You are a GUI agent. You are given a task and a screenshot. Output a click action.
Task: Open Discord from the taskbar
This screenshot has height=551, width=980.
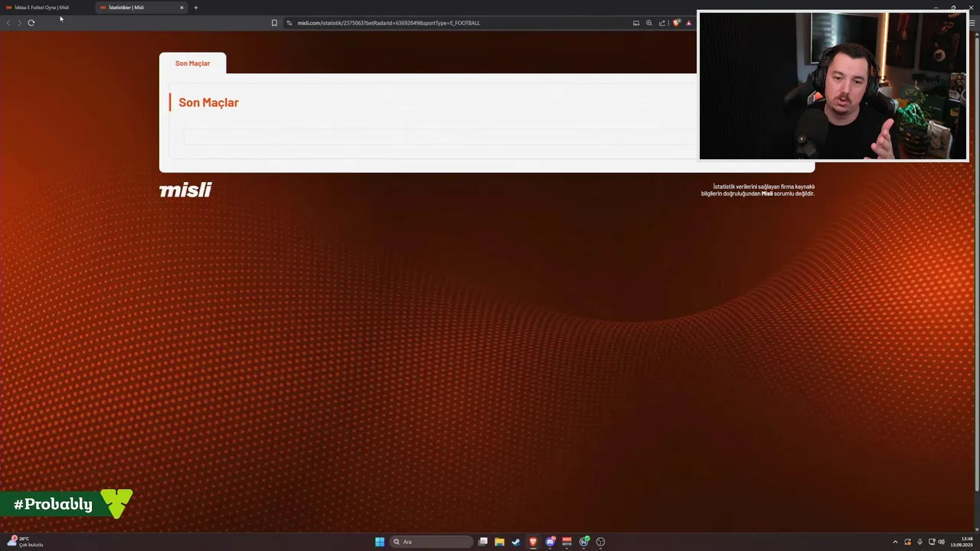550,542
